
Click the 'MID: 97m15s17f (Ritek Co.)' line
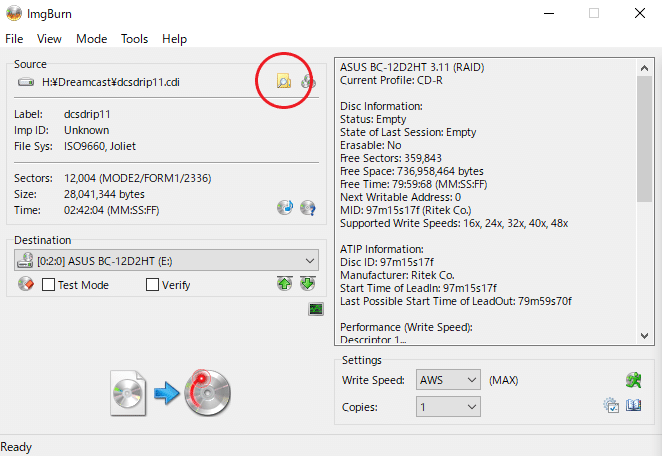tap(405, 210)
